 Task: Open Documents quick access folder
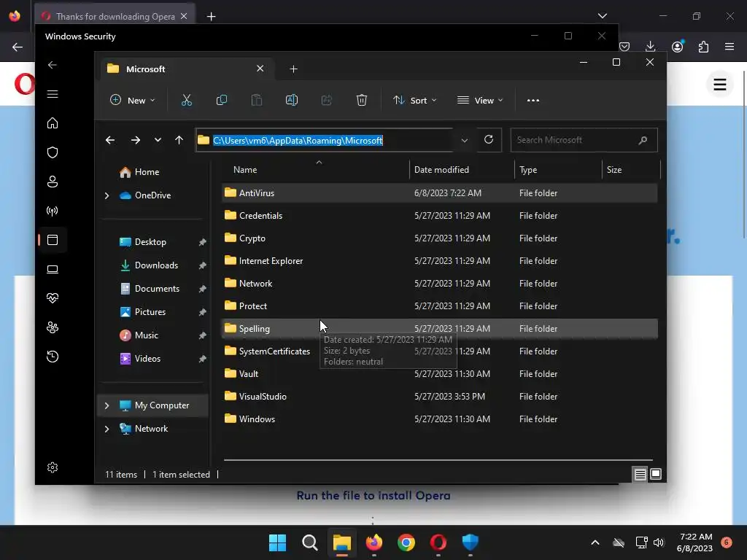[x=157, y=289]
